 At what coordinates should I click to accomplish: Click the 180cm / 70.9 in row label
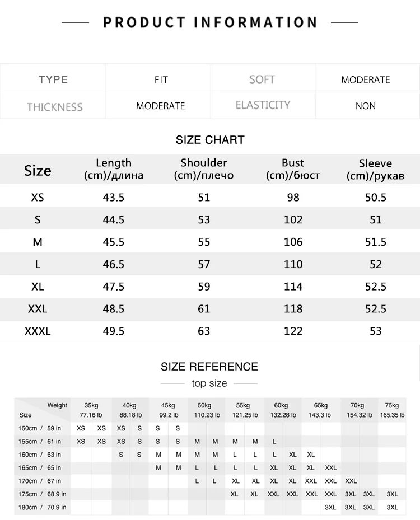point(42,507)
